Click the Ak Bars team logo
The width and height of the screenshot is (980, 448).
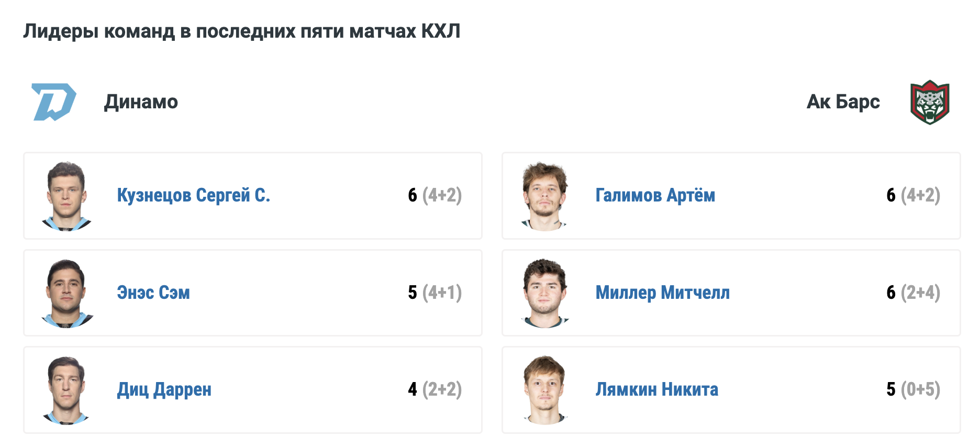pyautogui.click(x=929, y=102)
